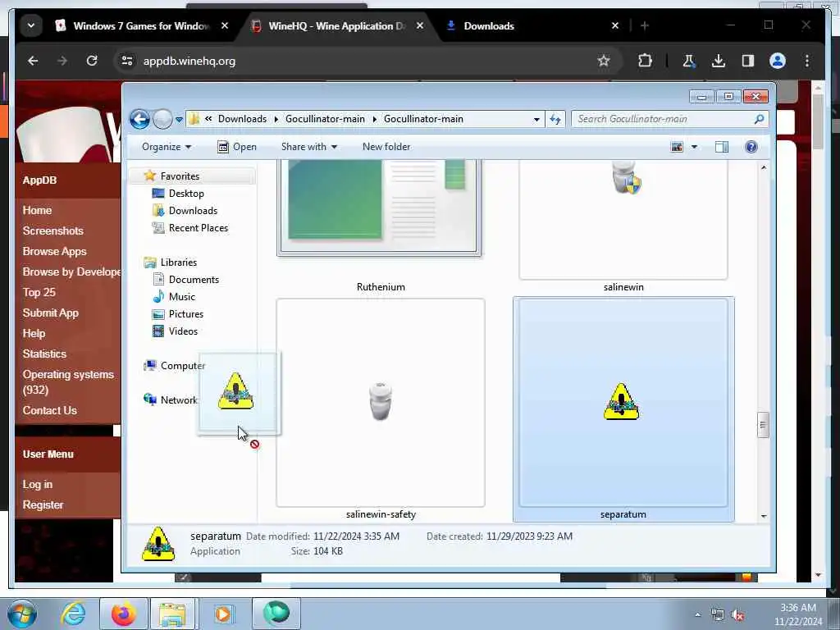The width and height of the screenshot is (840, 630).
Task: Click the browser back arrow
Action: point(33,61)
